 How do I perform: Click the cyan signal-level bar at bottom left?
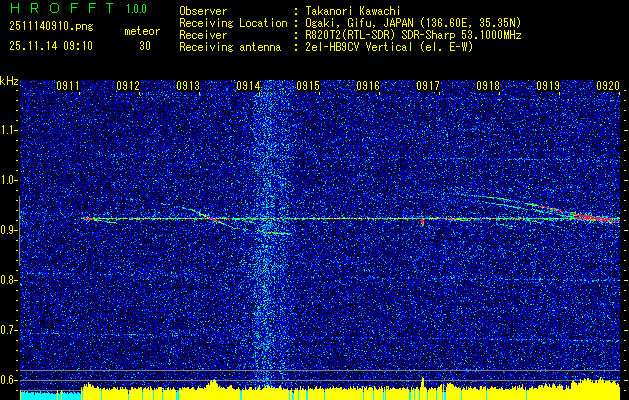(51, 395)
